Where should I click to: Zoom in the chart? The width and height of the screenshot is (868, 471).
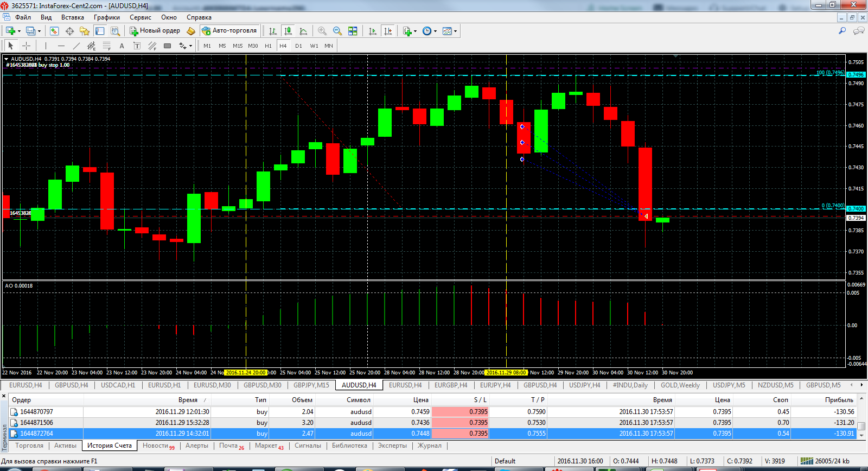click(x=322, y=31)
